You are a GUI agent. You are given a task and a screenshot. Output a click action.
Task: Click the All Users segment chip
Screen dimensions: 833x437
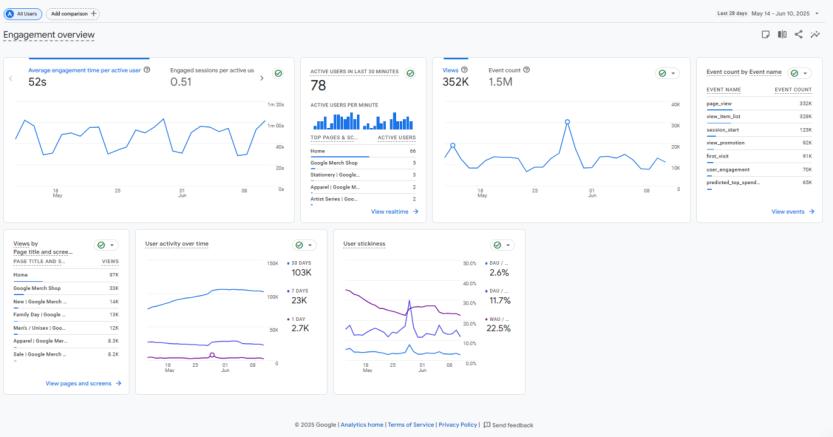(x=22, y=14)
